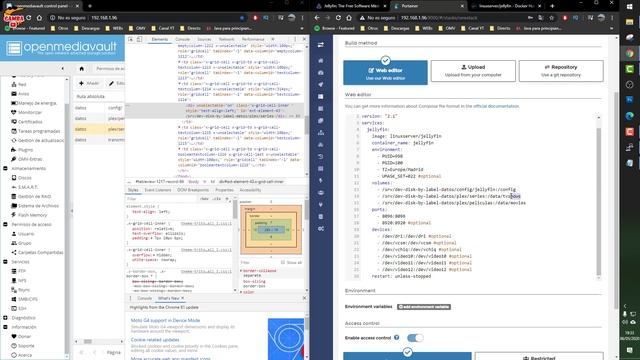The image size is (640, 360).
Task: Open the DOM Breakpoints pane tab
Action: pos(193,190)
